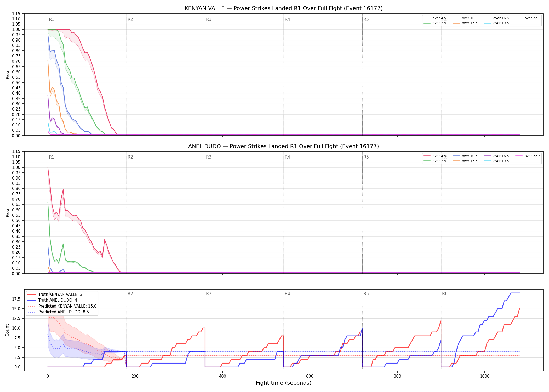The image size is (549, 392).
Task: Click '17.5' tick on Count axis
Action: point(17,299)
